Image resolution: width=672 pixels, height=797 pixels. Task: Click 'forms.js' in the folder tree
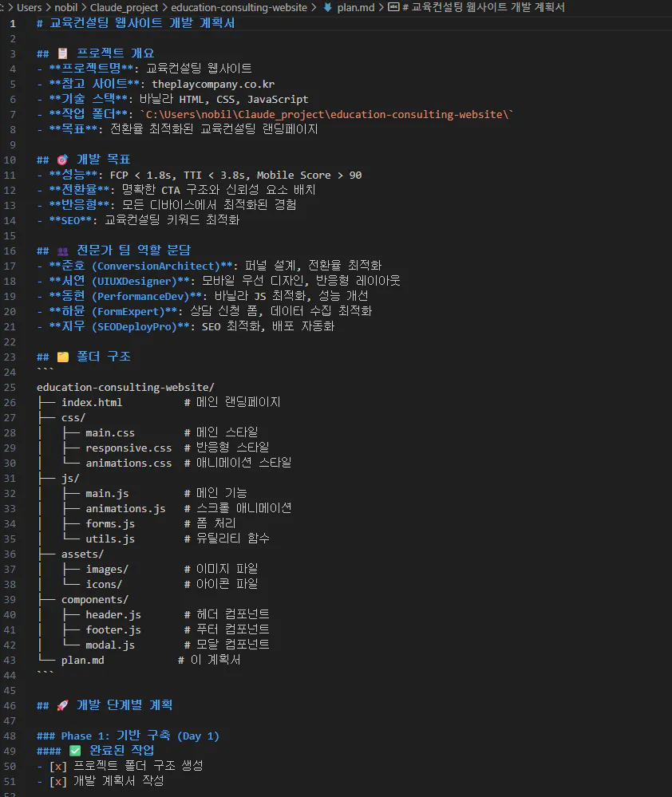[x=110, y=524]
